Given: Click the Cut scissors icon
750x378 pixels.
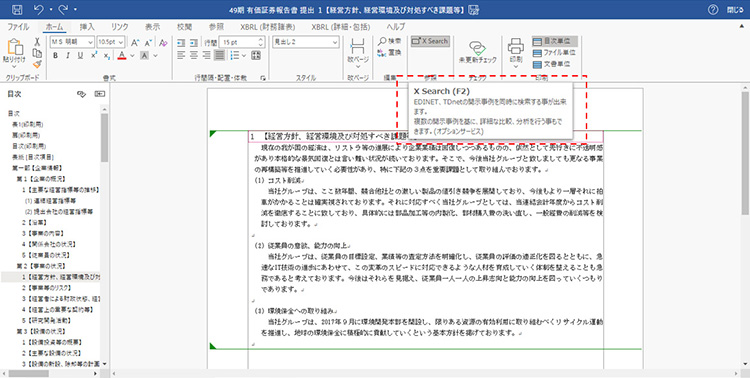Looking at the screenshot, I should (37, 42).
